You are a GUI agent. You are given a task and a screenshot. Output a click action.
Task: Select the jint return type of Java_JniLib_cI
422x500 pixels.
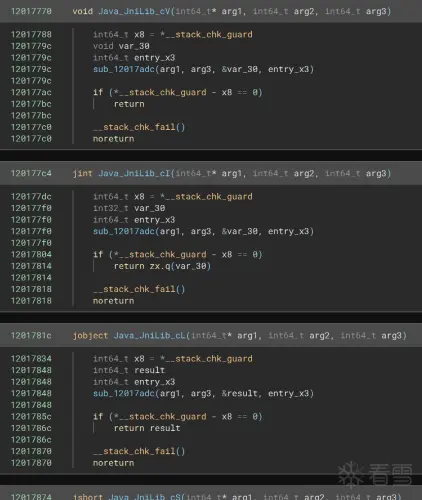(x=83, y=173)
